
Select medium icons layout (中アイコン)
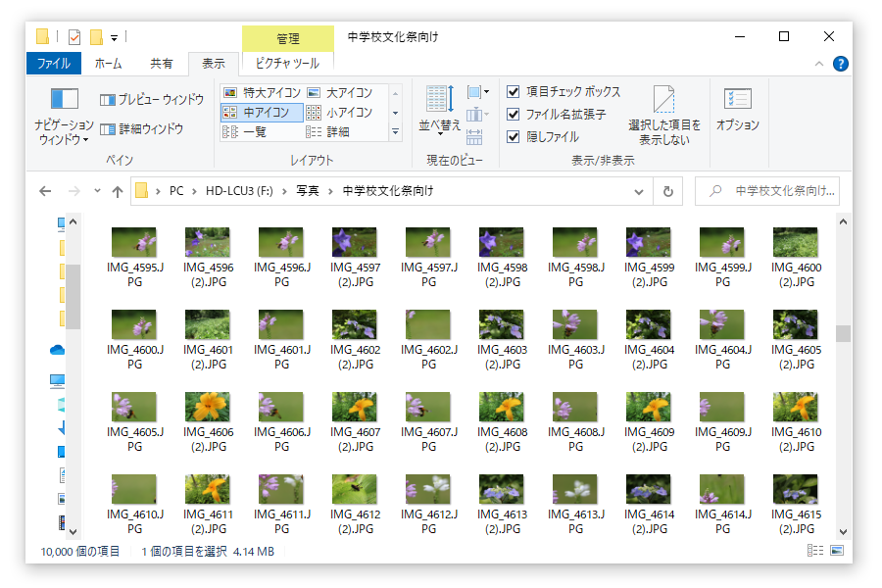(x=262, y=112)
